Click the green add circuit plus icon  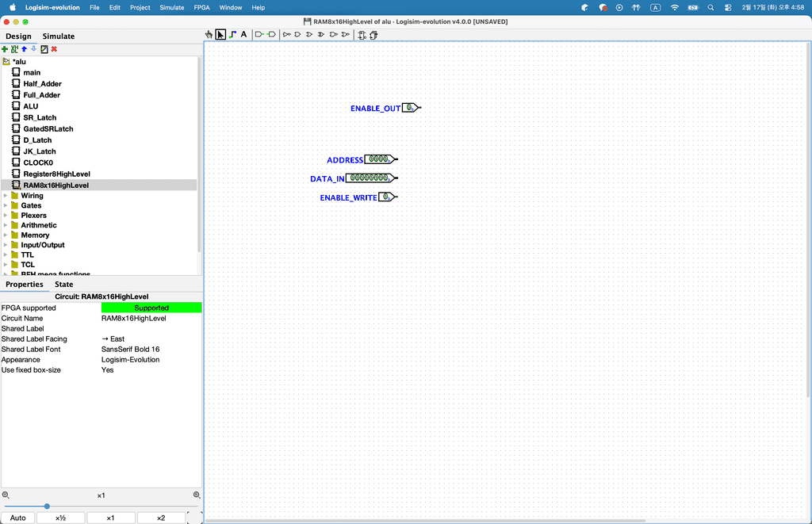coord(5,49)
